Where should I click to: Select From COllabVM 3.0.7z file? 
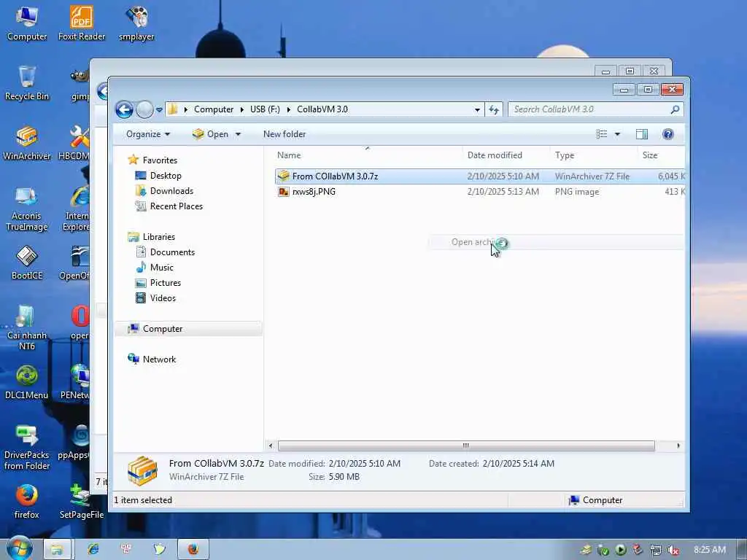pos(480,176)
